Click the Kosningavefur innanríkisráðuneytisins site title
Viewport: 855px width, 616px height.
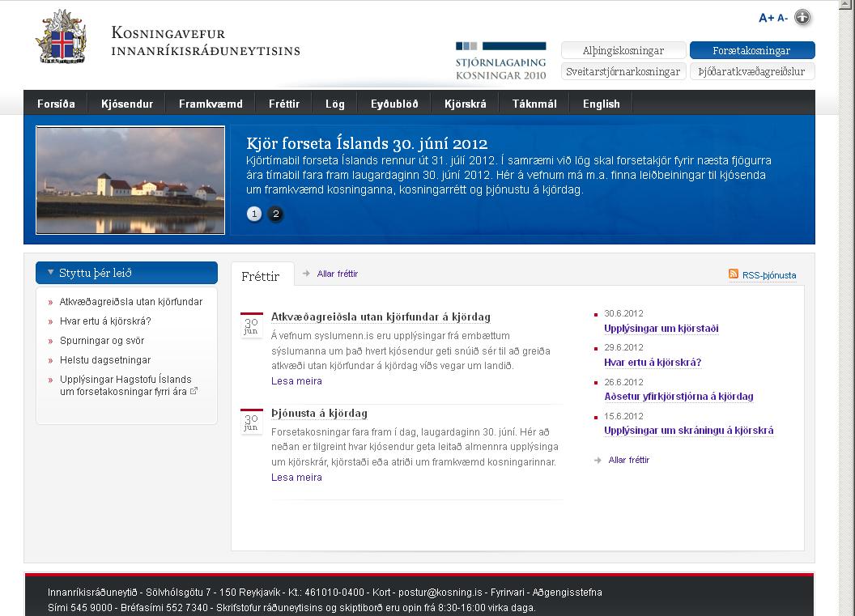click(x=206, y=41)
